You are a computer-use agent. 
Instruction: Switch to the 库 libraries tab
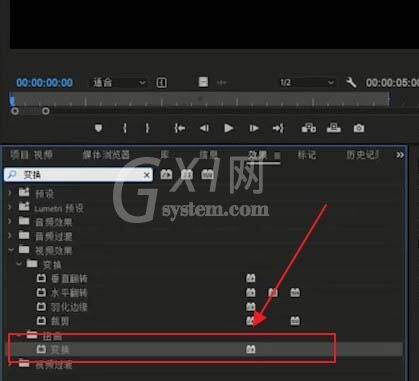tap(165, 155)
